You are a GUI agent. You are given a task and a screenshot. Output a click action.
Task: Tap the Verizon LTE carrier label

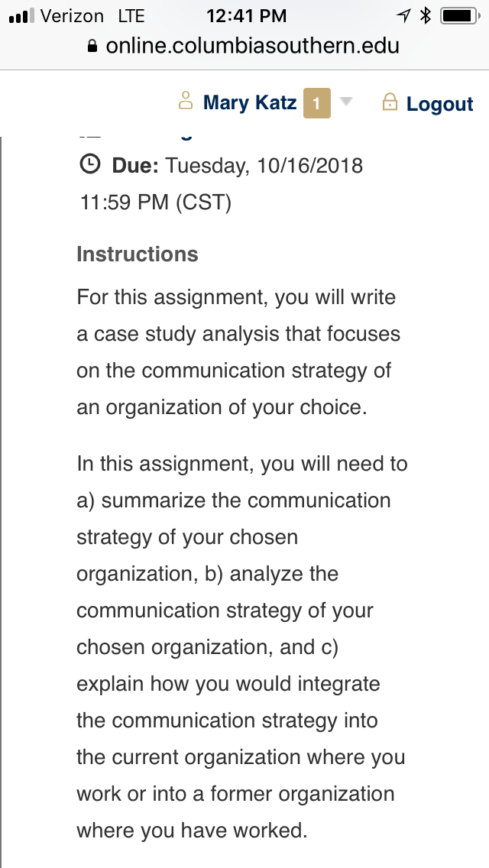pyautogui.click(x=92, y=16)
